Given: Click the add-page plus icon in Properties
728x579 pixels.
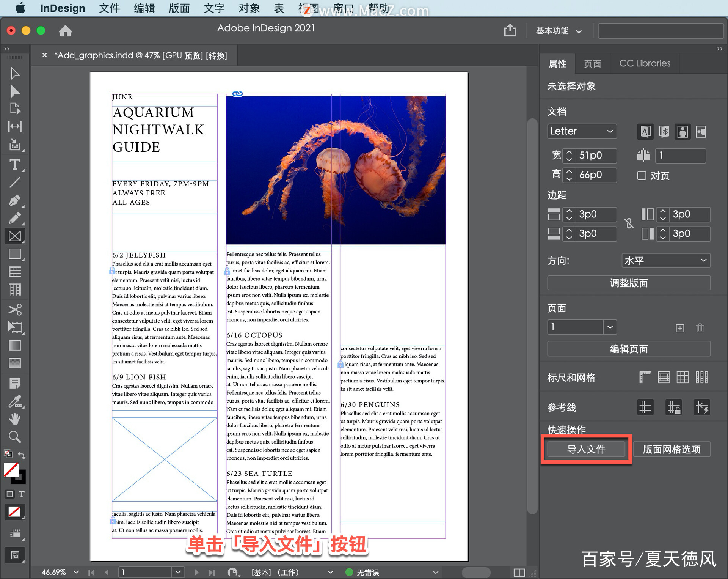Looking at the screenshot, I should [680, 328].
